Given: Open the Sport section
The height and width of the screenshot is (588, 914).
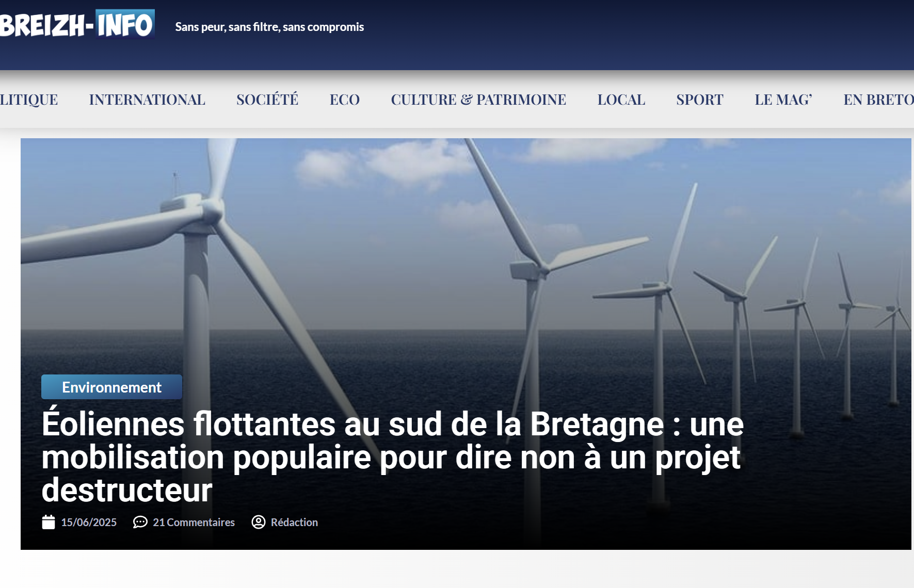Looking at the screenshot, I should pyautogui.click(x=700, y=100).
